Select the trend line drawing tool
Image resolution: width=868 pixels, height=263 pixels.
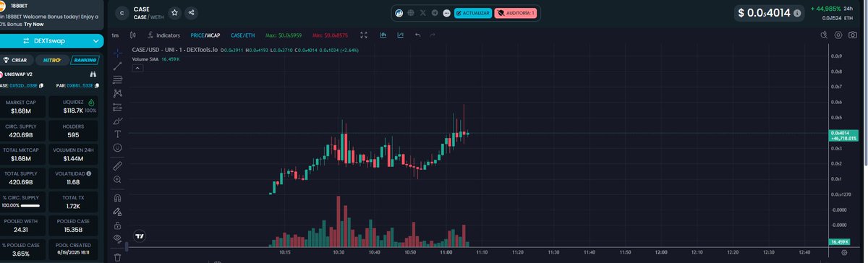tap(117, 66)
